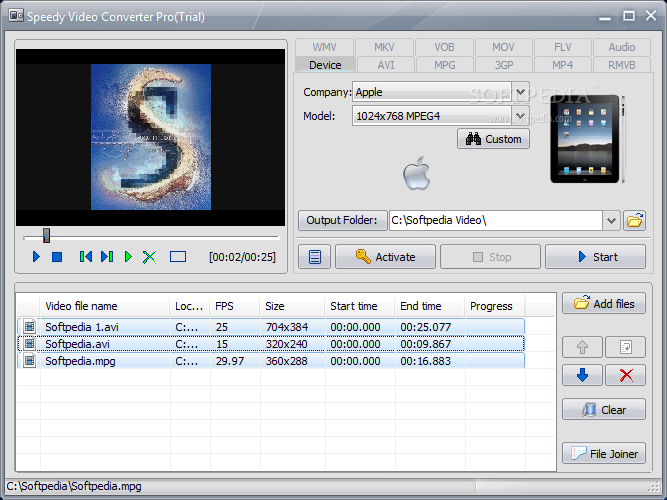Click the 360x288 size cell
667x500 pixels.
tap(287, 361)
